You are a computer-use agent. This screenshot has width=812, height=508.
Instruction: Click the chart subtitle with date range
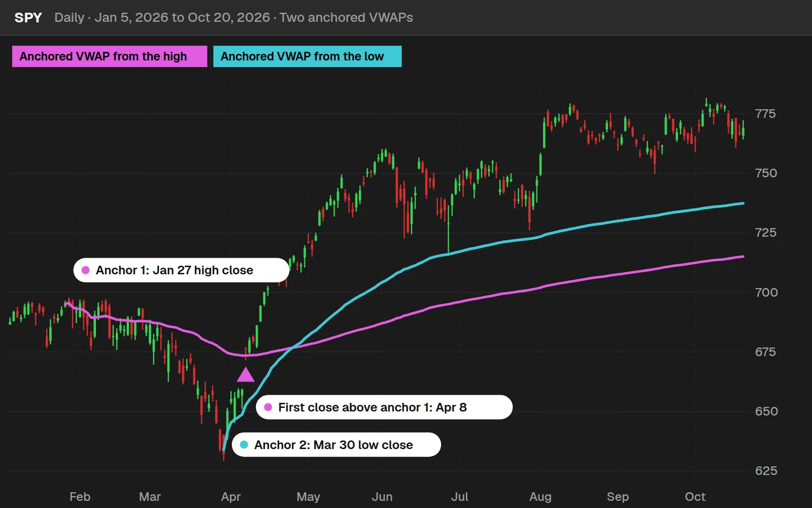click(x=234, y=18)
